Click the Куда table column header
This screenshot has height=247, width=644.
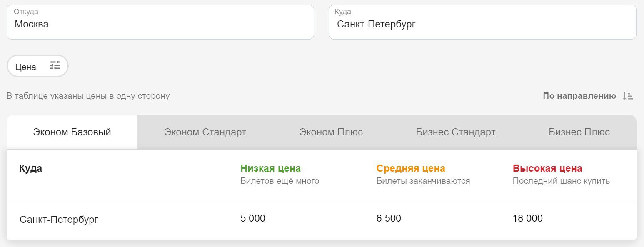pyautogui.click(x=31, y=168)
